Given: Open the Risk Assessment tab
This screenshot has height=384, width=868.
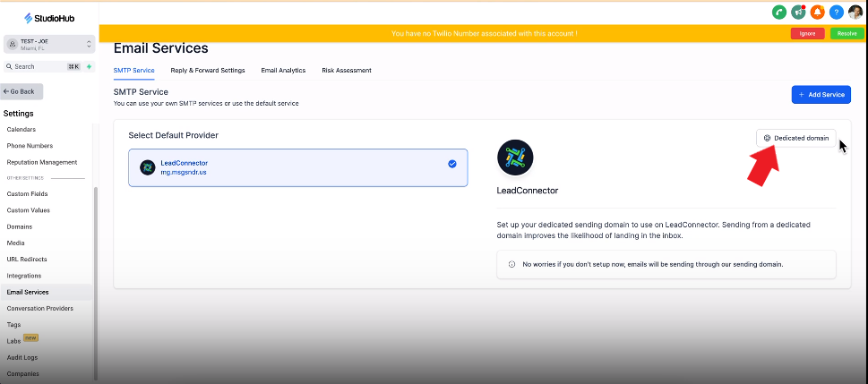Looking at the screenshot, I should (347, 71).
